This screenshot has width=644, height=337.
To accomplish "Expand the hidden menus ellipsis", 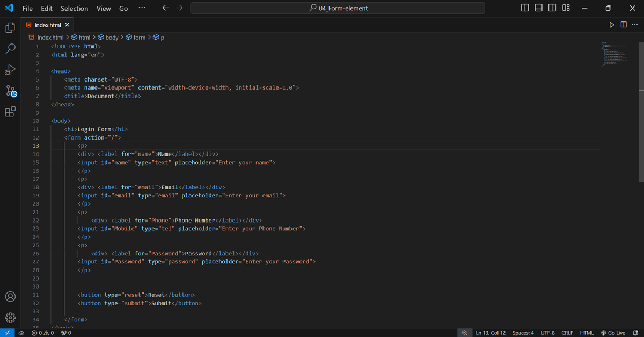I will 142,8.
